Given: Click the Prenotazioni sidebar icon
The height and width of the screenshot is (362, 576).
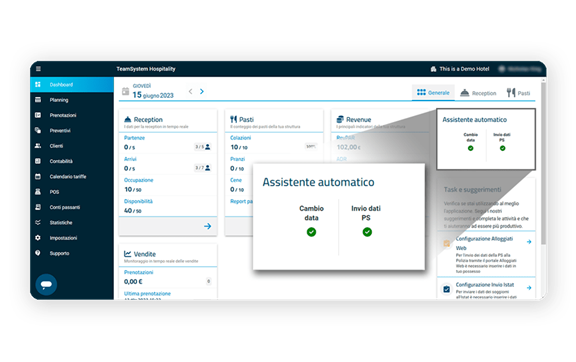Looking at the screenshot, I should pos(38,115).
